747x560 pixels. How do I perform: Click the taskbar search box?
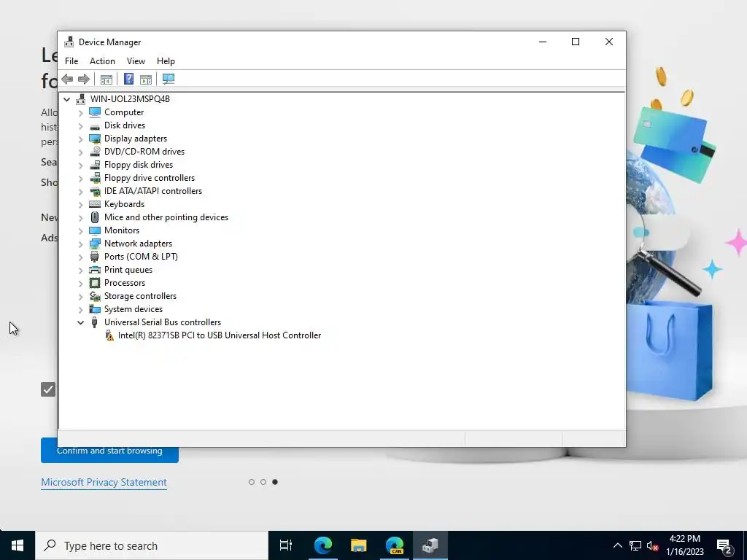(152, 545)
